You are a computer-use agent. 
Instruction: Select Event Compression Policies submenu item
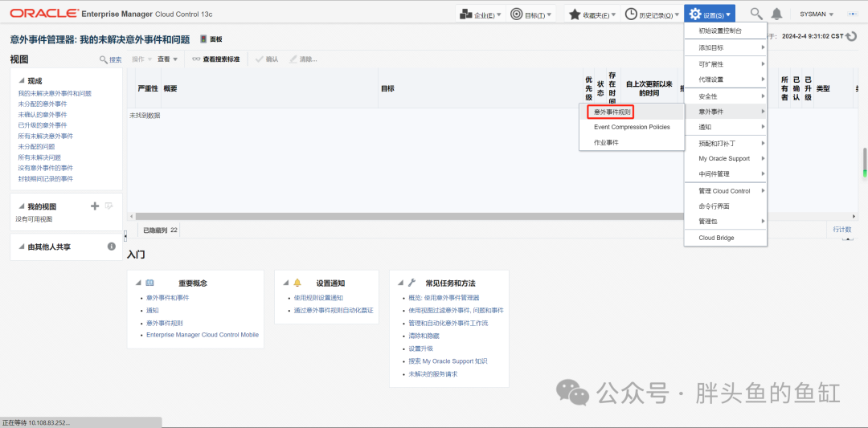click(x=632, y=127)
